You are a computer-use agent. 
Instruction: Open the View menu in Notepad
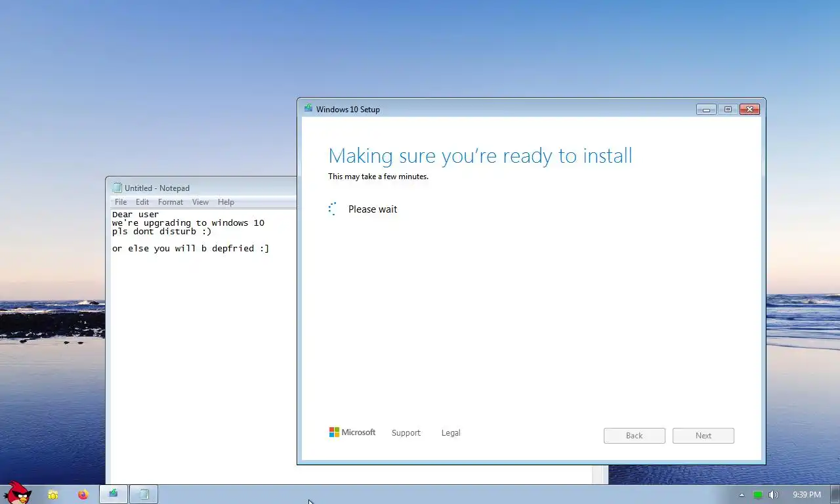point(200,202)
